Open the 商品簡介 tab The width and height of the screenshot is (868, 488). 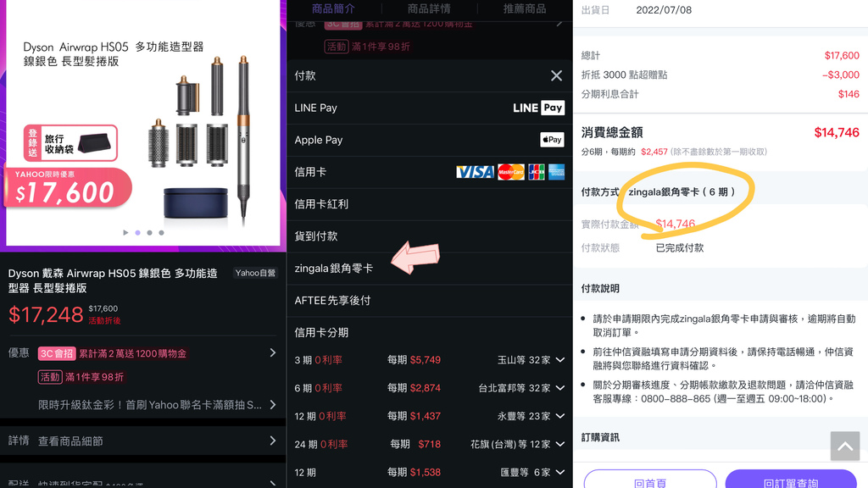333,8
